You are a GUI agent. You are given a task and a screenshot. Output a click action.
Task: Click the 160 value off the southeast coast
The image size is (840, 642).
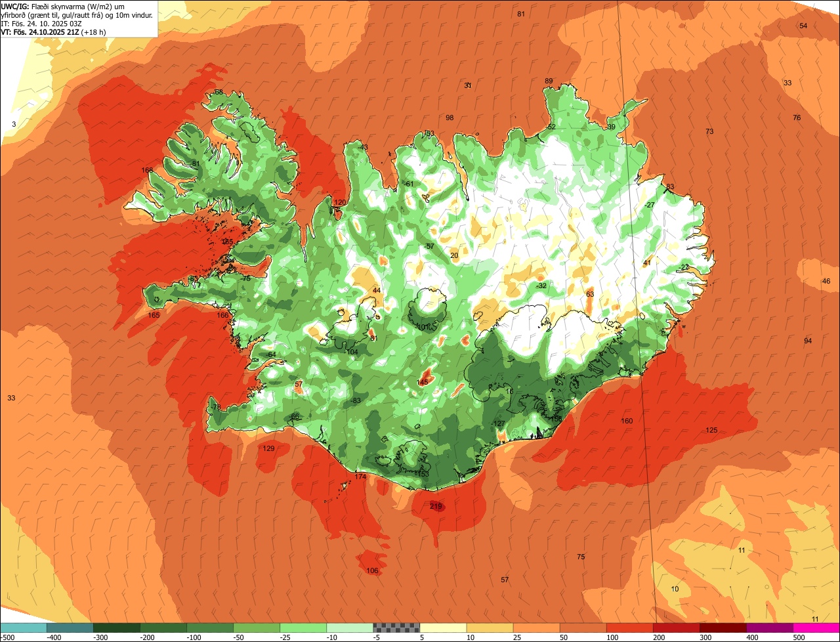click(x=627, y=421)
